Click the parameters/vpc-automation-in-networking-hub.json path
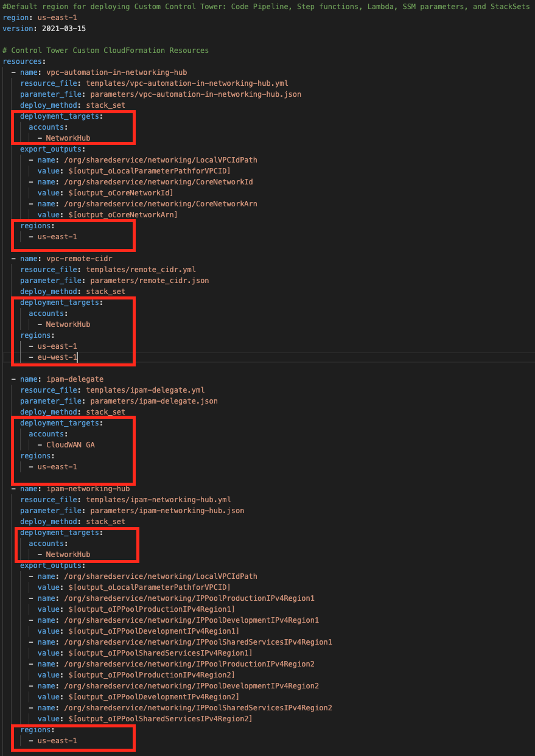535x756 pixels. pos(183,94)
